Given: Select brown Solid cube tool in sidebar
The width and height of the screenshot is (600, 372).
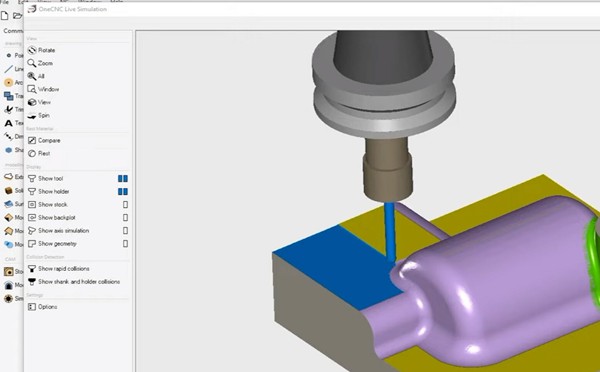Looking at the screenshot, I should tap(13, 191).
